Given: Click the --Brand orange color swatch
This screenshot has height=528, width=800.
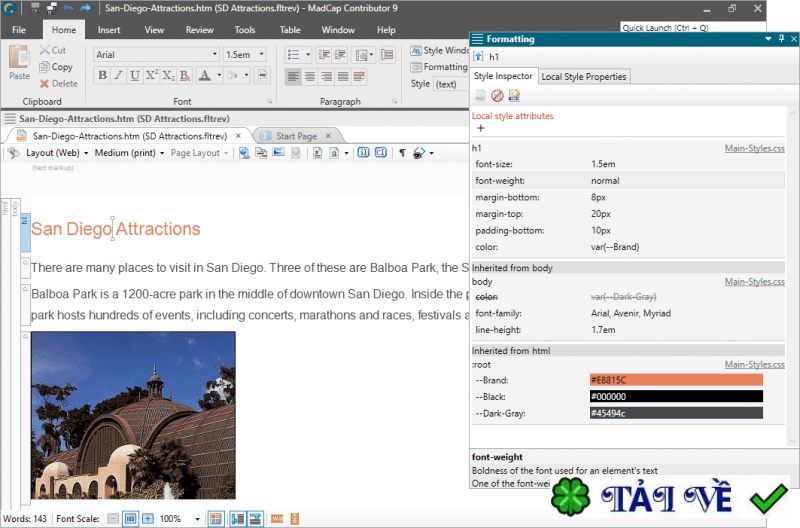Looking at the screenshot, I should pos(676,380).
